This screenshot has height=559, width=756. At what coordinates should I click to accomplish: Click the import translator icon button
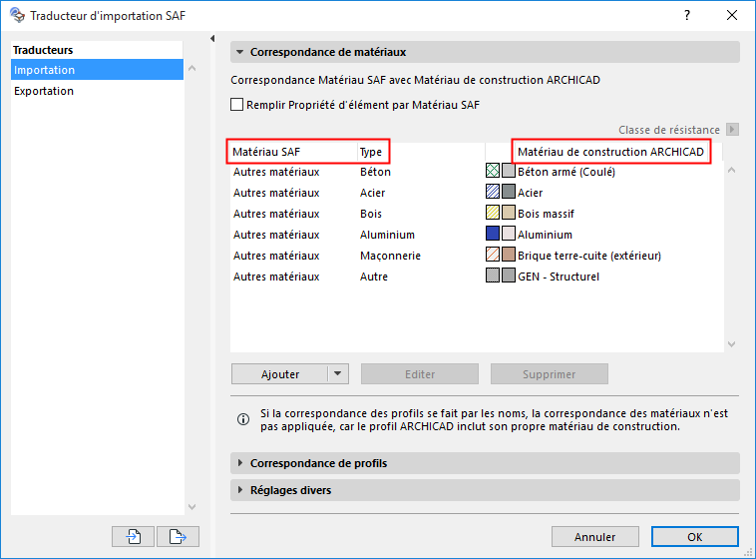click(133, 536)
